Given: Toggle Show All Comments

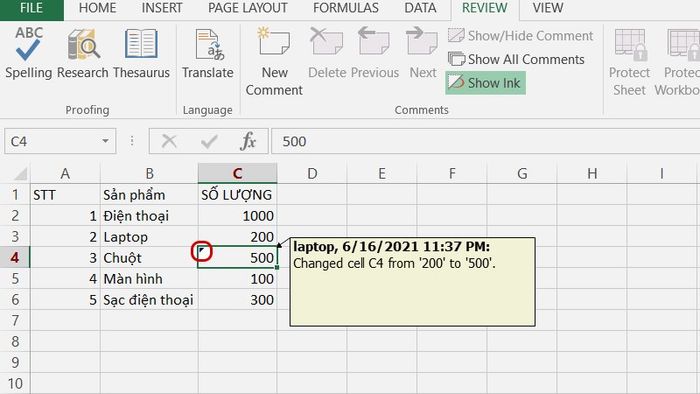Looking at the screenshot, I should [516, 59].
